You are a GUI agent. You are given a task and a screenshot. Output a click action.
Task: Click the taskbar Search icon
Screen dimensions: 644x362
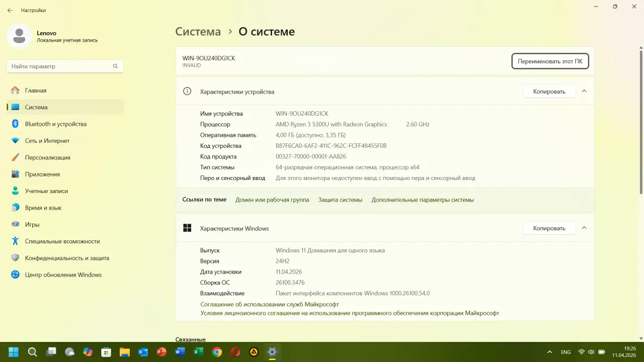pyautogui.click(x=32, y=352)
